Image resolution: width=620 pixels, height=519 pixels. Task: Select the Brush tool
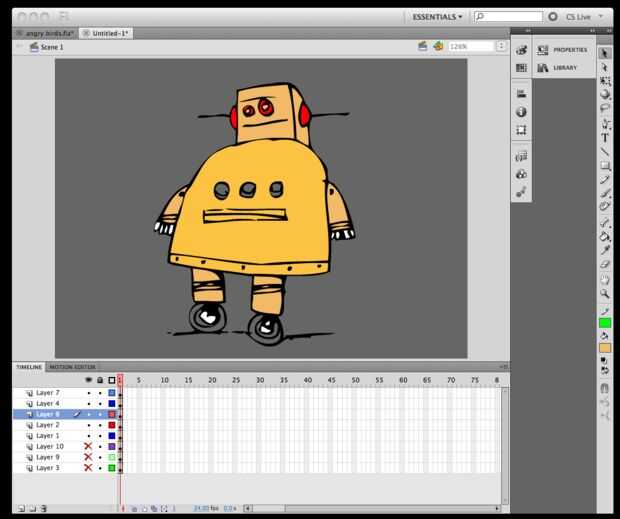point(605,193)
